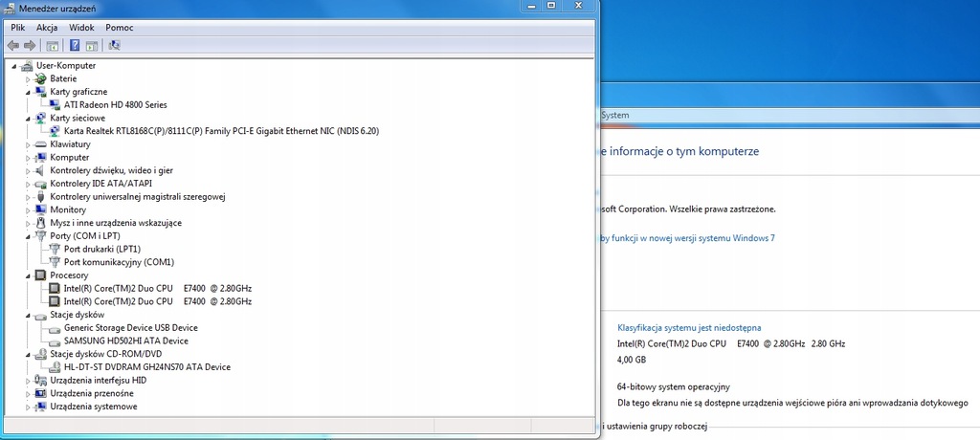Click the Monitory monitor icon

[x=40, y=210]
